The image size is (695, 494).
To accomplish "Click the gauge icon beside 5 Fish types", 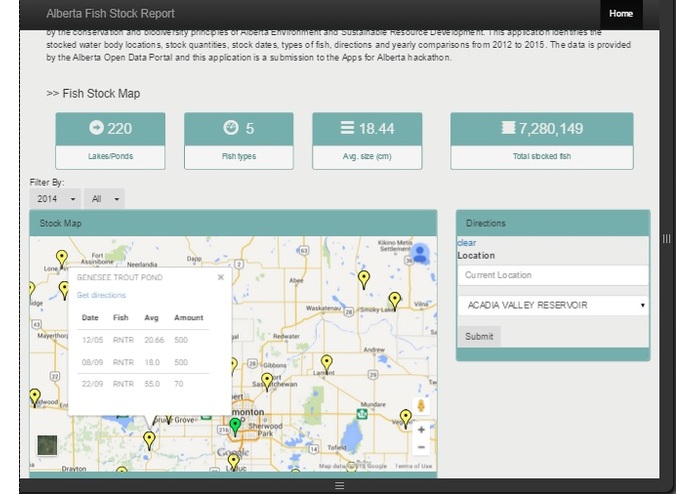I will 231,128.
